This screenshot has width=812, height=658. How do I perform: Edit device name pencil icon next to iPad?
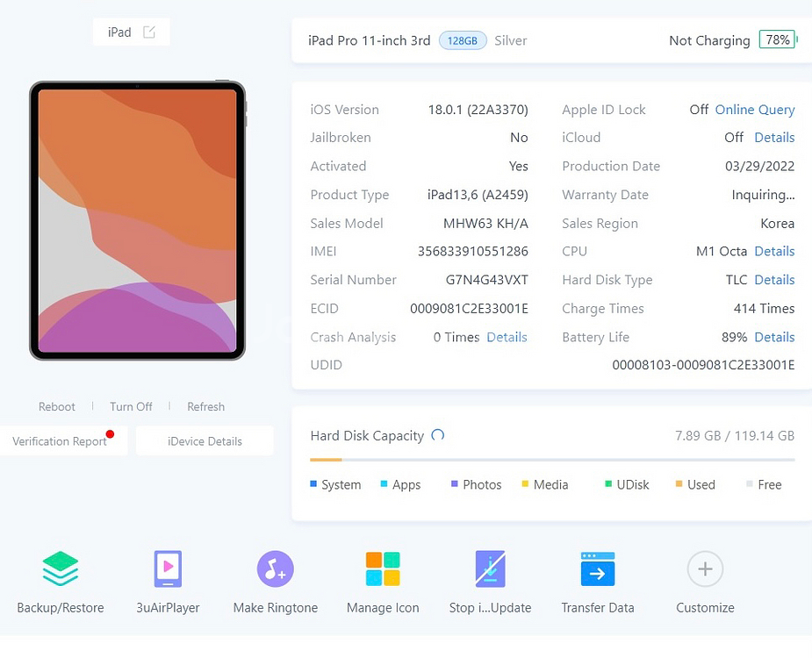pos(149,32)
